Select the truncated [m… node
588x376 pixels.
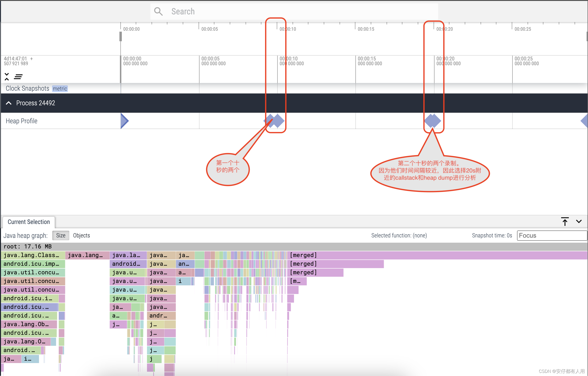point(297,281)
